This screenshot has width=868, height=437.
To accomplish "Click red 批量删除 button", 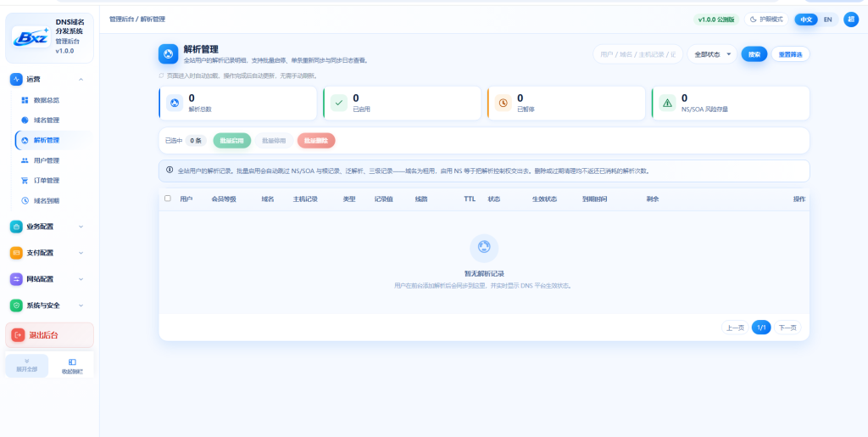I will pyautogui.click(x=316, y=141).
